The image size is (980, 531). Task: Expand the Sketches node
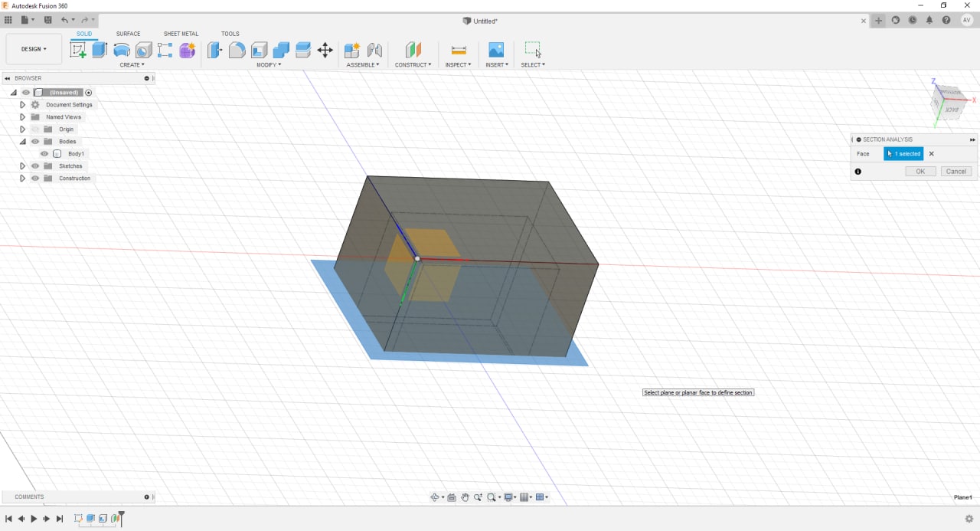[x=22, y=166]
